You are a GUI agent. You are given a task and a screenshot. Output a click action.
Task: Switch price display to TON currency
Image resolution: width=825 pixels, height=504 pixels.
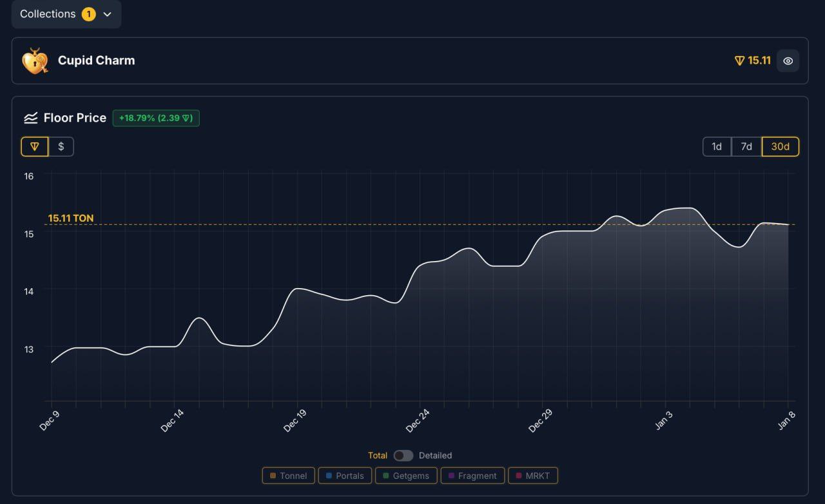click(35, 147)
